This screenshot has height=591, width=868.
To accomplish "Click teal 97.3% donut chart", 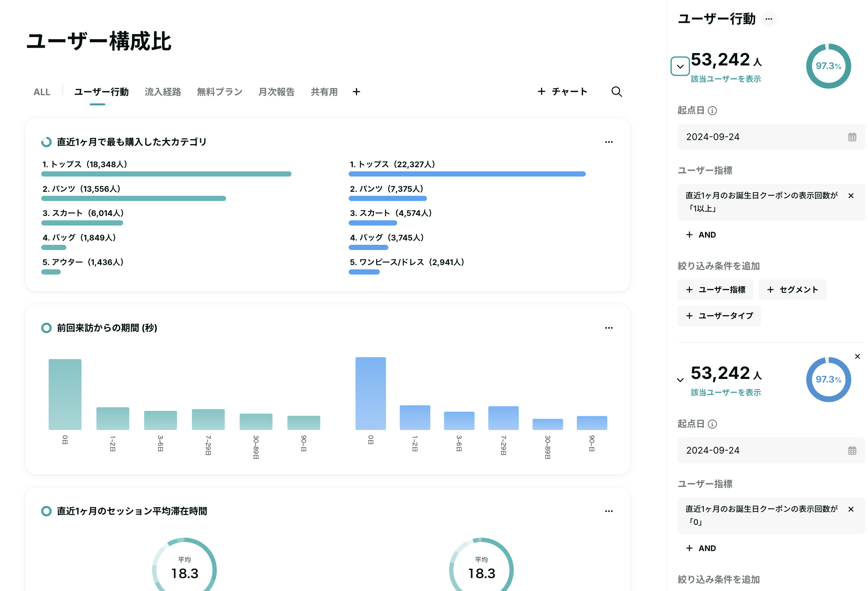I will [x=828, y=66].
